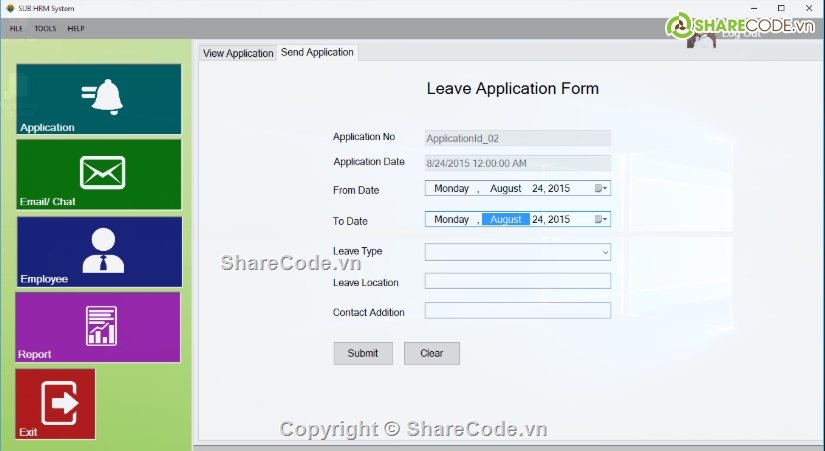The image size is (825, 451).
Task: Select 2015 in the To Date picker
Action: click(x=559, y=219)
